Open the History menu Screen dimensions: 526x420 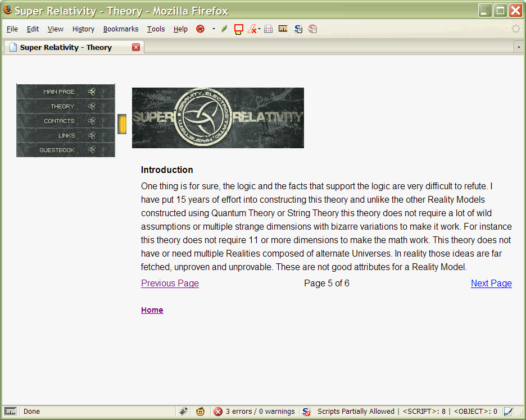click(83, 29)
